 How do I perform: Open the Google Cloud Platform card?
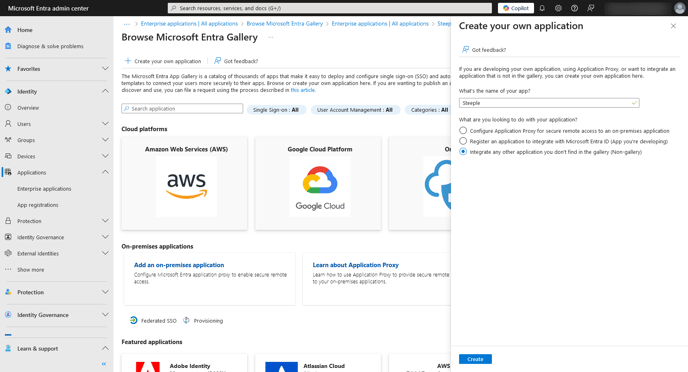318,183
